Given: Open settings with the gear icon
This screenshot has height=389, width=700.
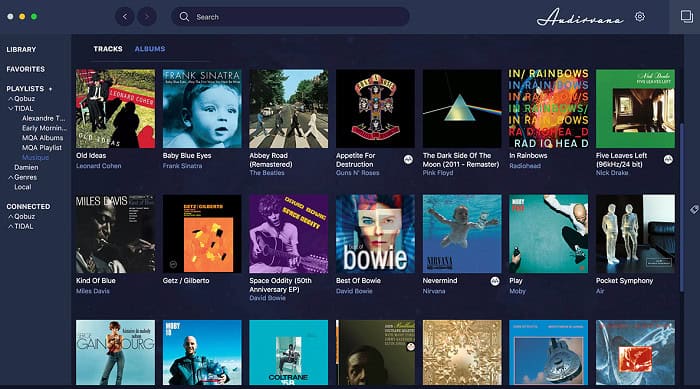Looking at the screenshot, I should (640, 17).
